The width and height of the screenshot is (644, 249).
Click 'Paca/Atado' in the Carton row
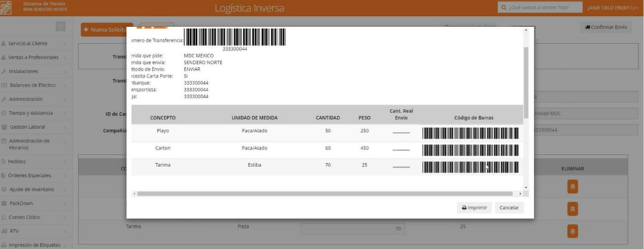click(x=254, y=148)
